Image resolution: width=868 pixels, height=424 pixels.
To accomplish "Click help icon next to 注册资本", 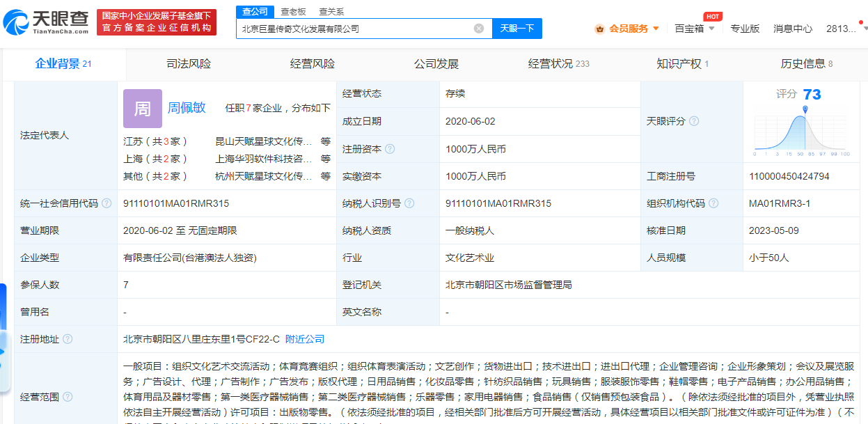I will tap(390, 149).
